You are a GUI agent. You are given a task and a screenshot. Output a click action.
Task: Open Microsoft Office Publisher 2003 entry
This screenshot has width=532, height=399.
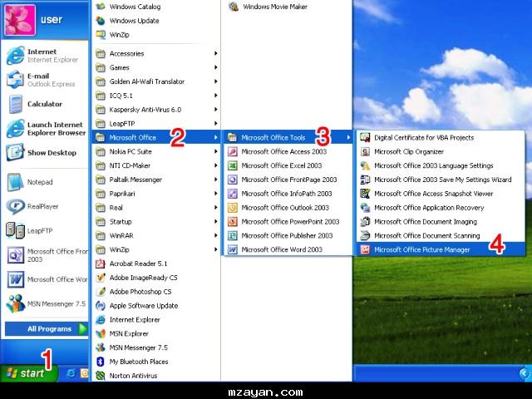coord(288,235)
